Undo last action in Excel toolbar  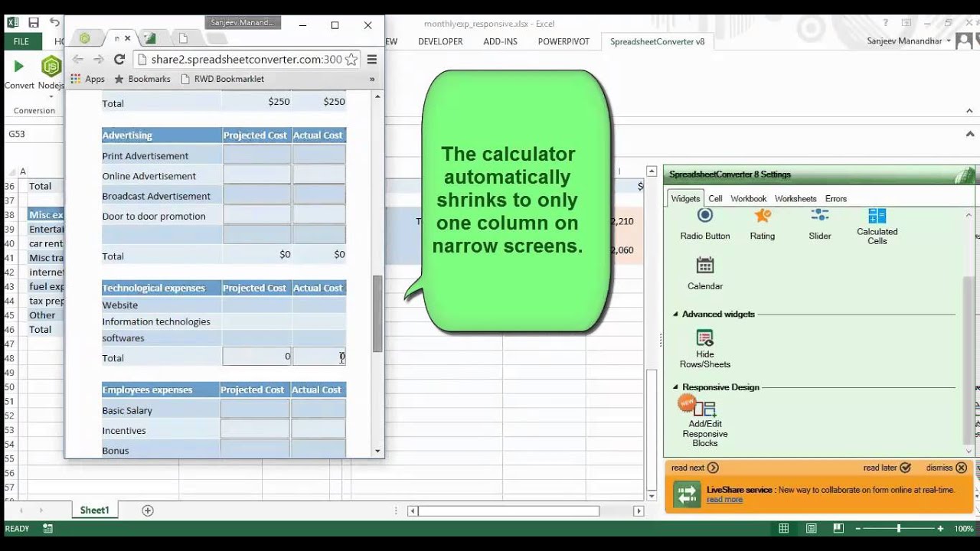pyautogui.click(x=54, y=23)
